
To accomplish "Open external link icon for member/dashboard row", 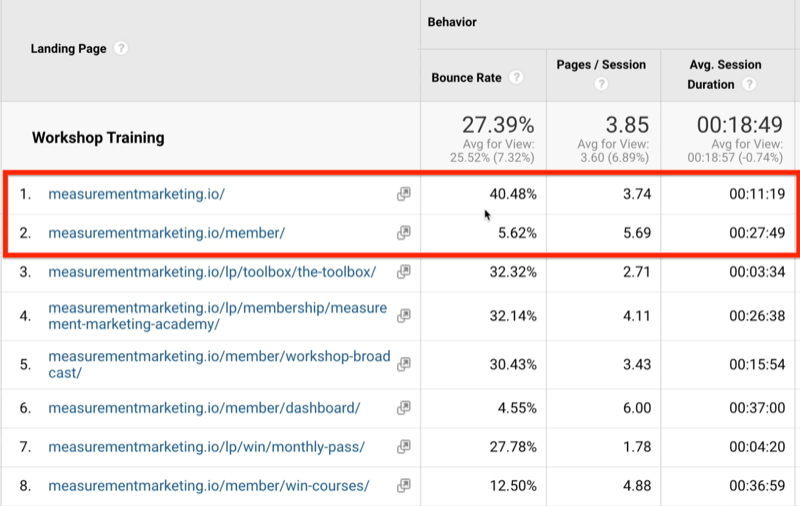I will tap(403, 408).
